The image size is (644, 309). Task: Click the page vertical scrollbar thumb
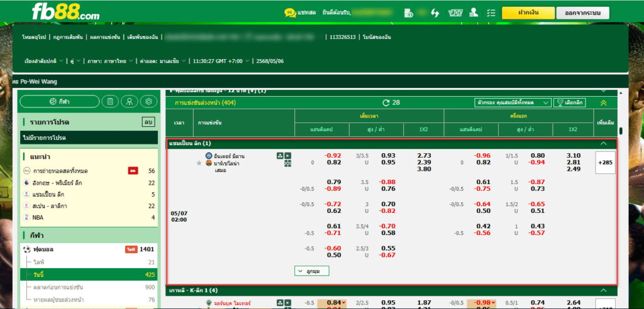click(621, 131)
